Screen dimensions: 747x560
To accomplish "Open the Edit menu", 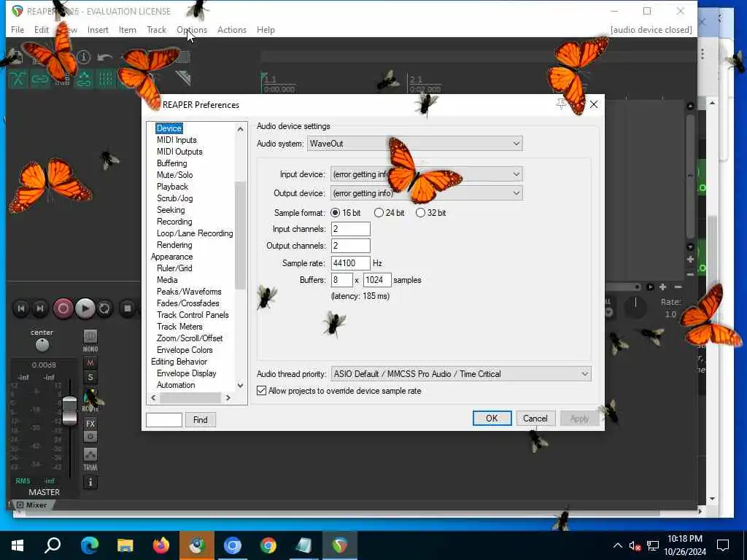I will tap(42, 29).
